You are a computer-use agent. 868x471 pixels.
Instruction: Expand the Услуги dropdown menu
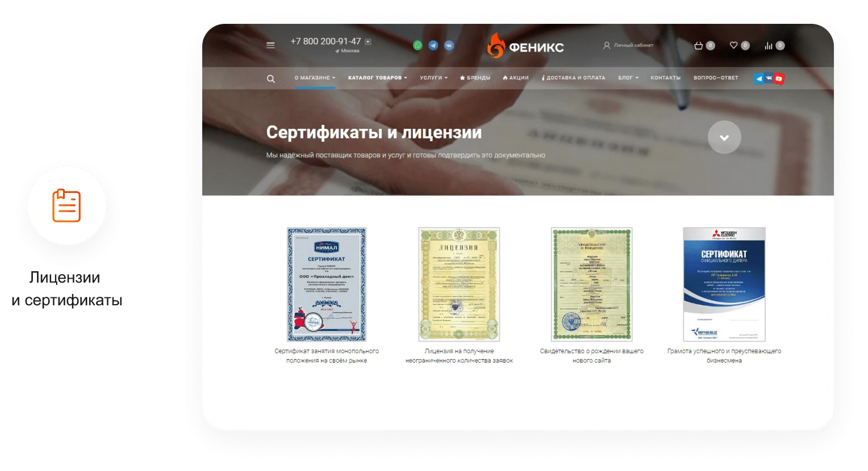[x=433, y=78]
